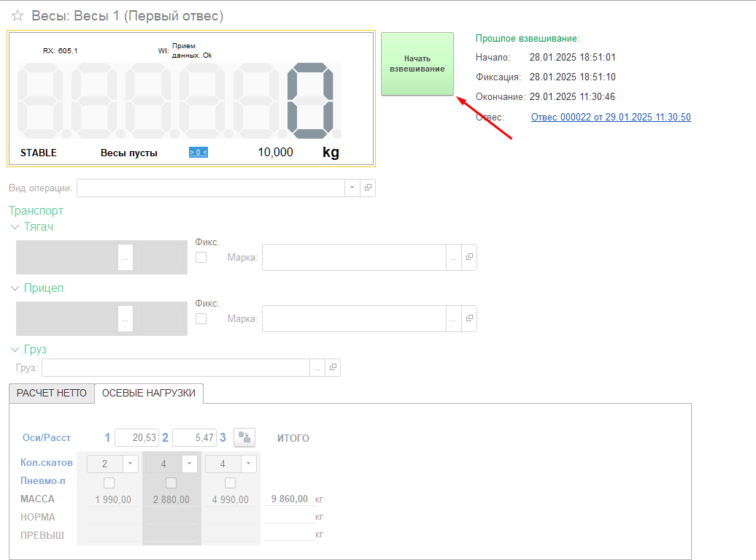This screenshot has width=756, height=560.
Task: Click ellipsis button next to Груз field
Action: tap(317, 368)
